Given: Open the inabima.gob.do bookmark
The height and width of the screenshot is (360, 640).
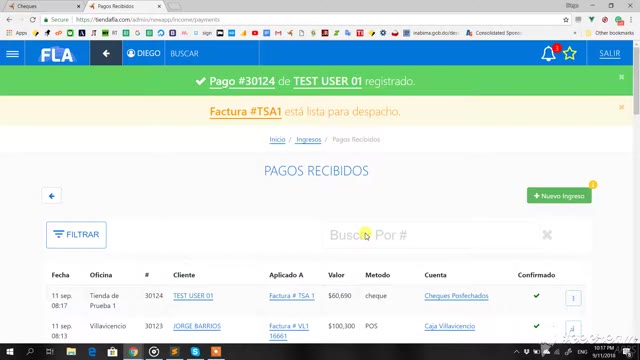Looking at the screenshot, I should click(431, 33).
